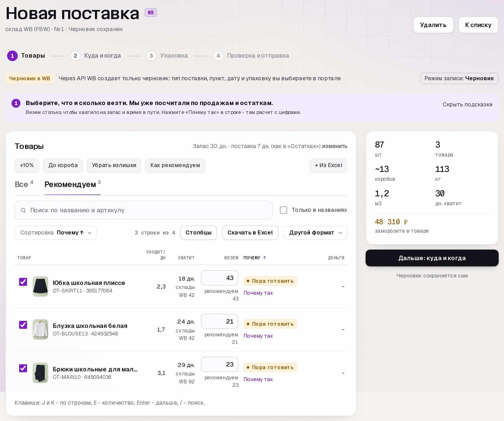The width and height of the screenshot is (504, 421).
Task: Click the изменить link for stock settings
Action: 335,146
